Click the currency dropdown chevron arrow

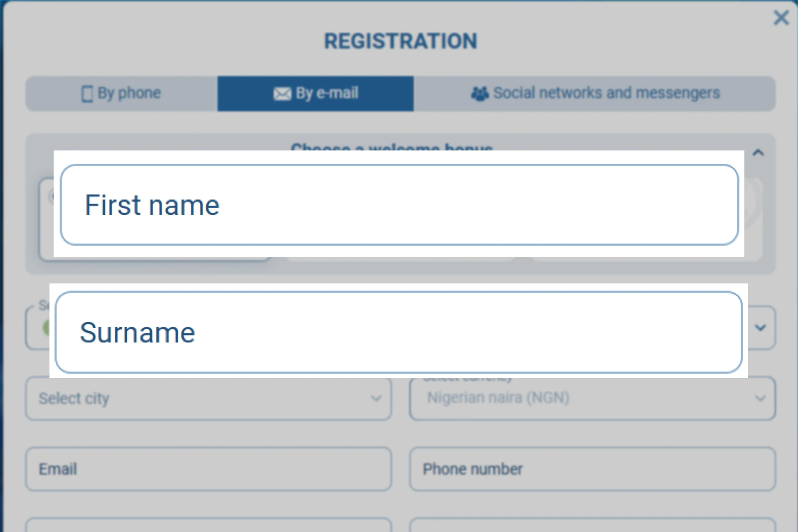(761, 398)
